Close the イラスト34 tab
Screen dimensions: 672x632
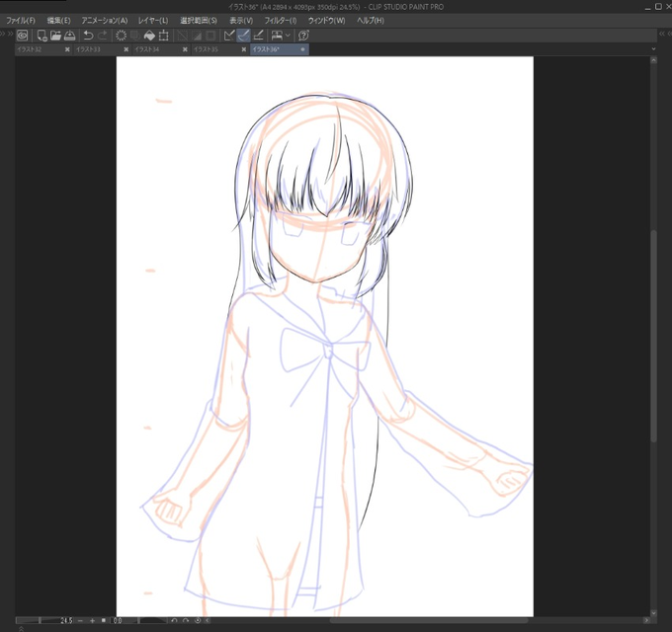point(185,49)
